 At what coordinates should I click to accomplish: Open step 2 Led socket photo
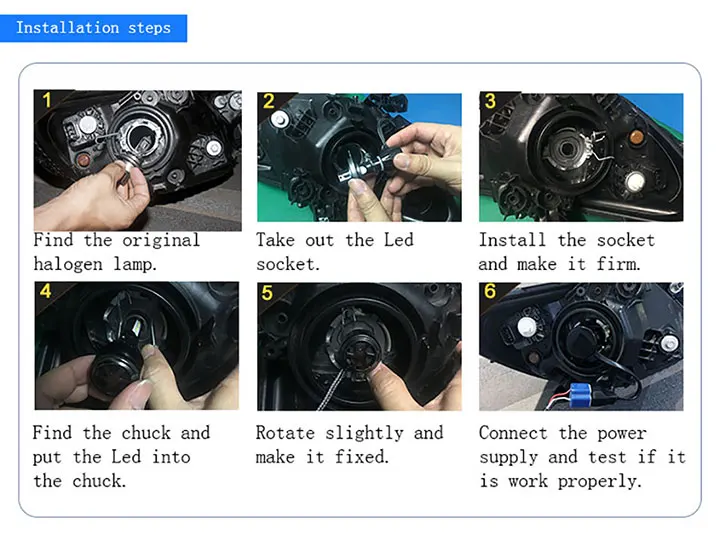pos(359,157)
